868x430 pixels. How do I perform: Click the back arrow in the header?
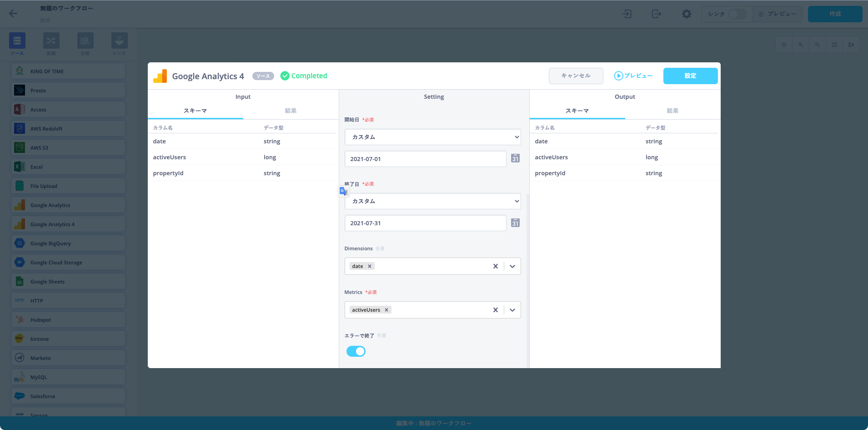(13, 14)
